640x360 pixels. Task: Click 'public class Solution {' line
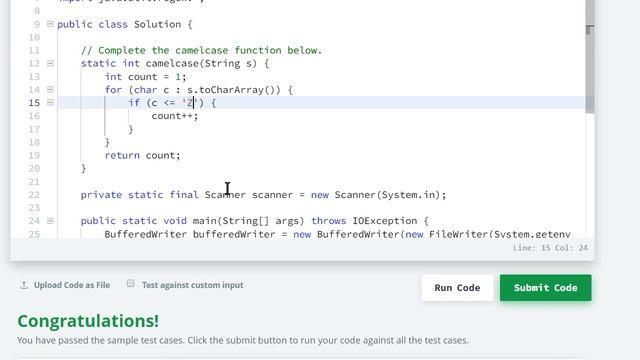point(124,24)
